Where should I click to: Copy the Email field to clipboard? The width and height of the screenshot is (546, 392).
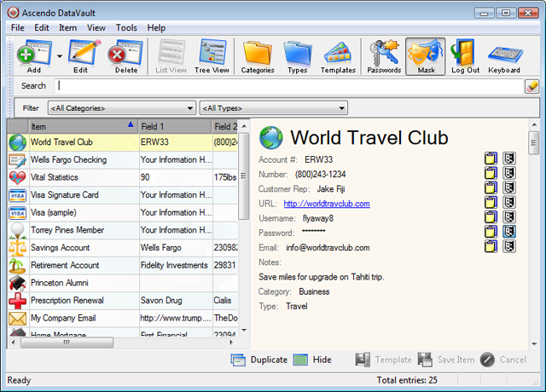(x=491, y=246)
